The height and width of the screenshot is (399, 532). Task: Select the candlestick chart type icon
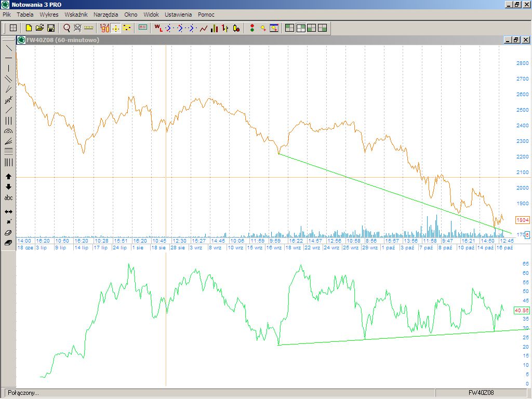pyautogui.click(x=236, y=28)
